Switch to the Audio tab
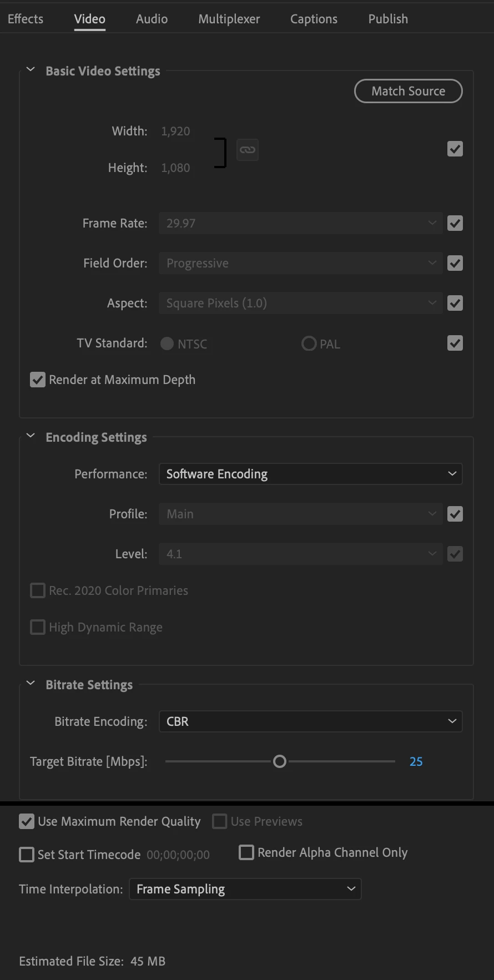The height and width of the screenshot is (980, 494). click(152, 19)
